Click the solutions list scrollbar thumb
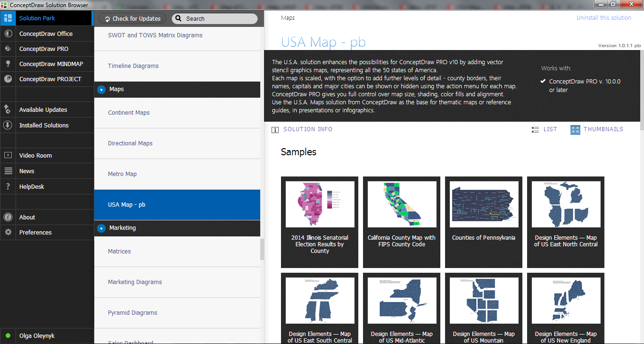The image size is (644, 344). [262, 250]
